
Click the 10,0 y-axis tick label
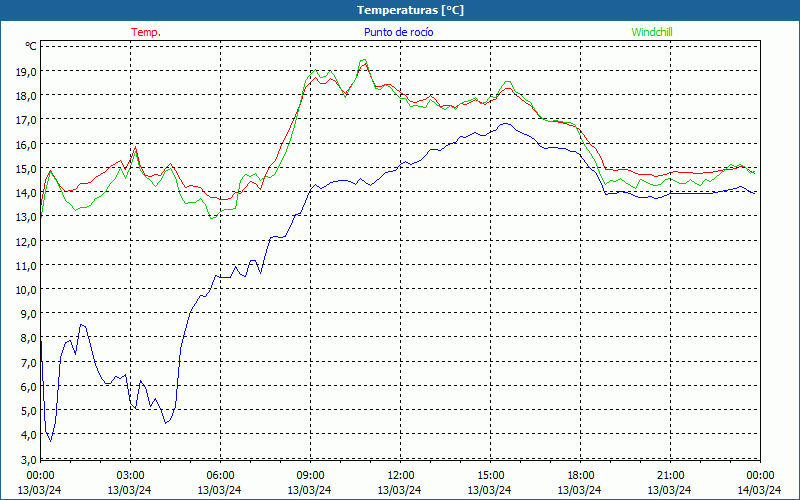(24, 290)
